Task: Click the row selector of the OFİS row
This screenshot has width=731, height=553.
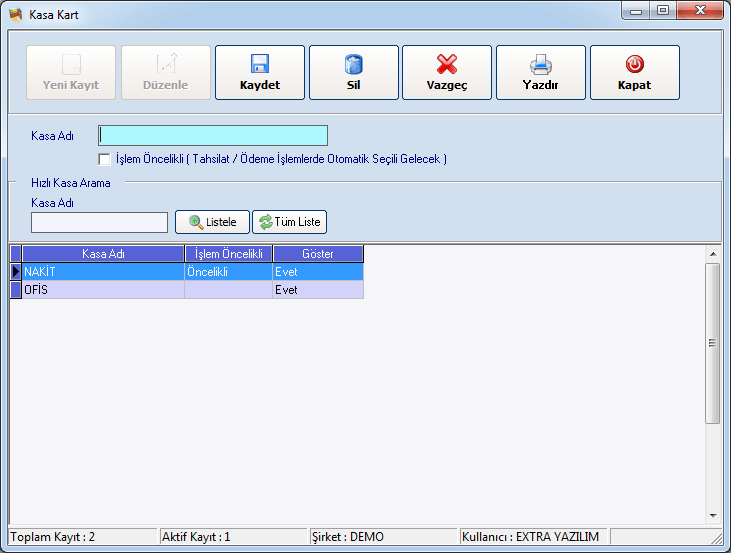Action: [x=16, y=290]
